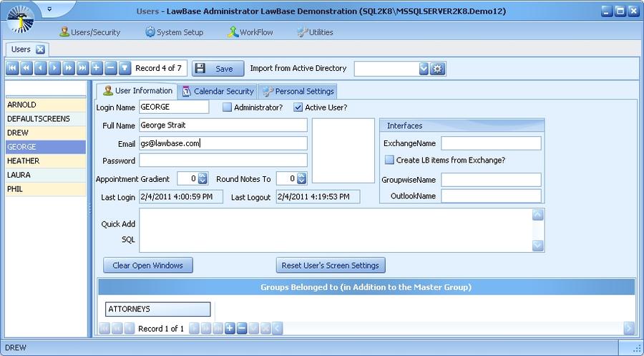This screenshot has width=644, height=356.
Task: Expand the quick access toolbar dropdown arrow
Action: (49, 9)
